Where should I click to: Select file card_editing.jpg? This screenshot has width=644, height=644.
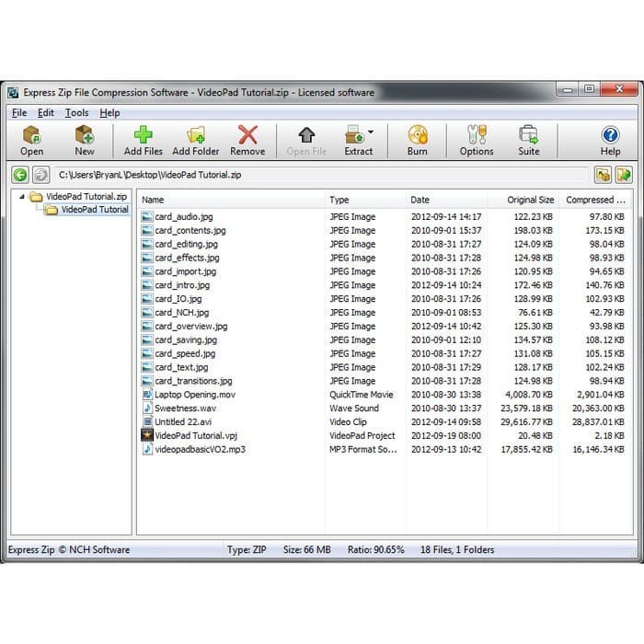[186, 244]
